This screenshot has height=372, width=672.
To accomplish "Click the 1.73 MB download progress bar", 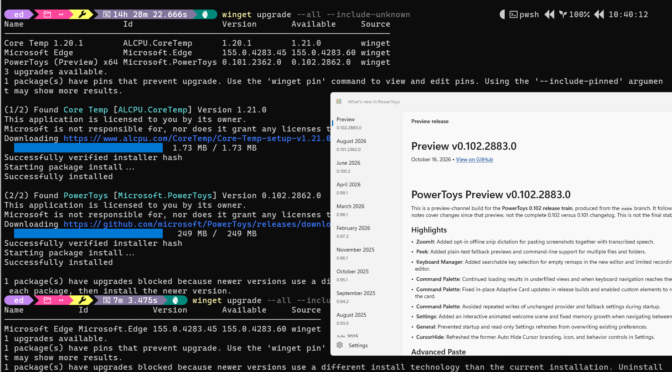I will (88, 148).
